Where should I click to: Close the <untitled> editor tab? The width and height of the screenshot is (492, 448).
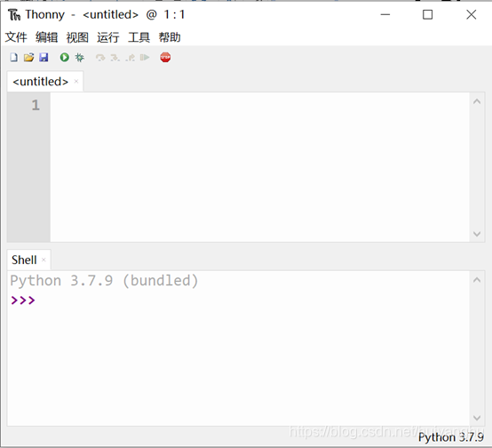[76, 82]
